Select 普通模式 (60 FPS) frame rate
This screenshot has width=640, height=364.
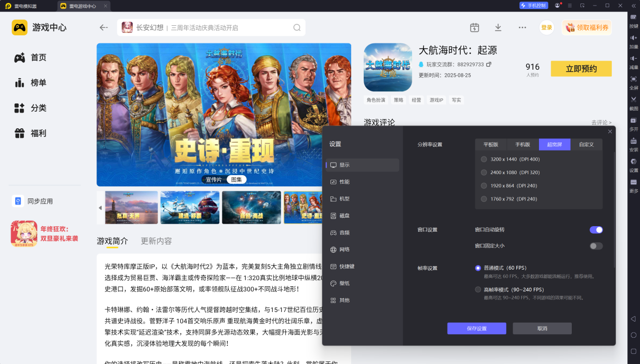click(x=501, y=268)
